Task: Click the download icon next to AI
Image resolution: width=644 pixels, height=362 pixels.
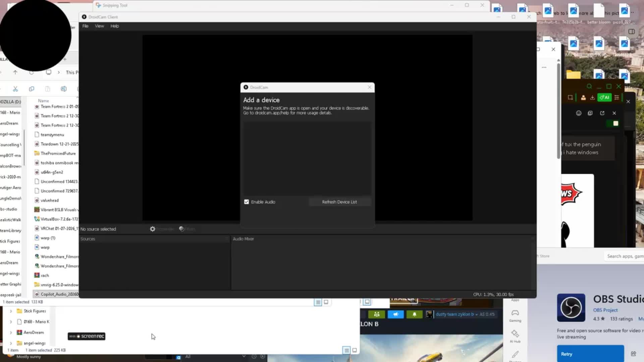Action: pos(592,98)
